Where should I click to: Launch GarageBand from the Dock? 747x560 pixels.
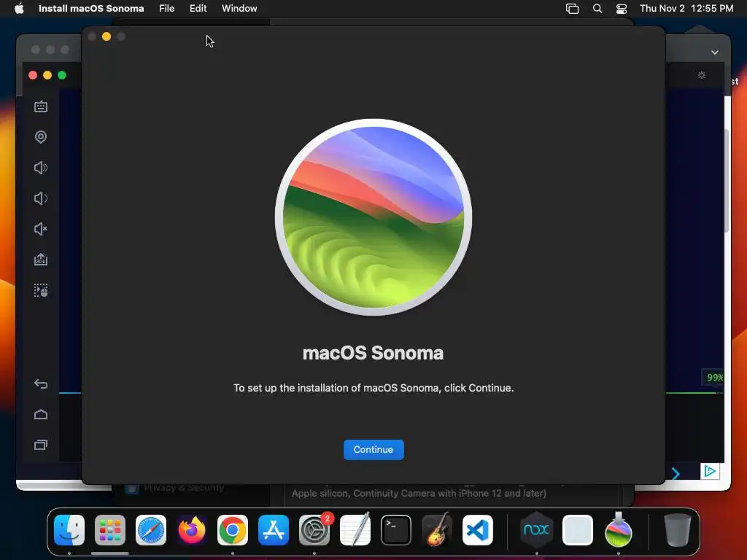(437, 530)
